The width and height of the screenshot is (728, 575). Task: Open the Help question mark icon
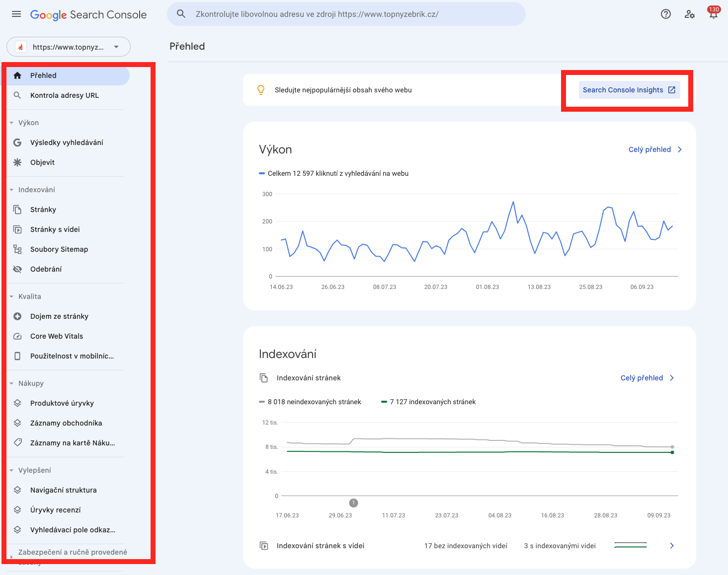coord(666,14)
